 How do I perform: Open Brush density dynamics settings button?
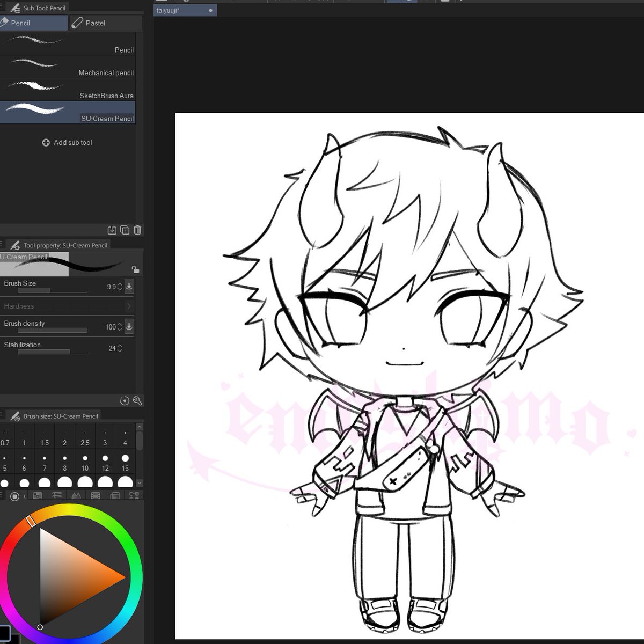coord(129,326)
